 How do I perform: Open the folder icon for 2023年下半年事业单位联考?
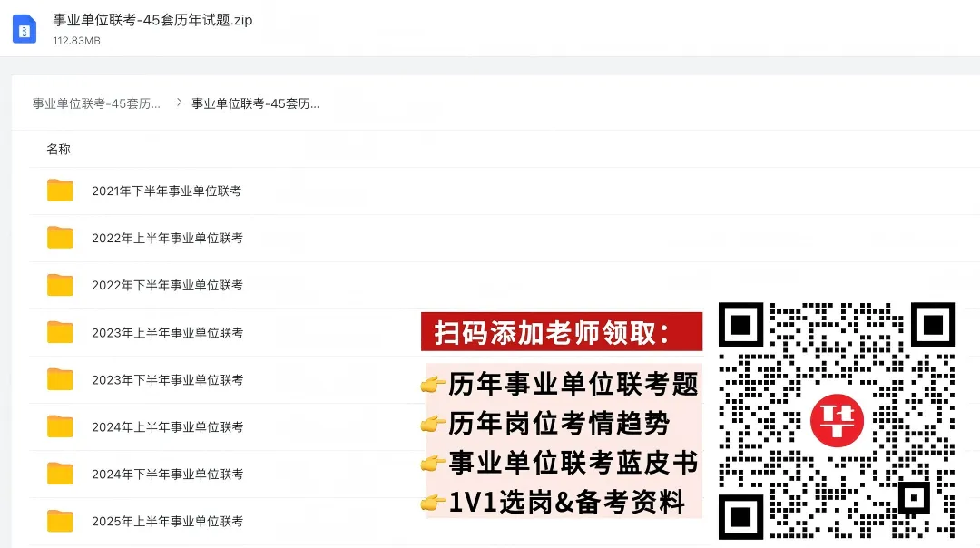pyautogui.click(x=60, y=379)
